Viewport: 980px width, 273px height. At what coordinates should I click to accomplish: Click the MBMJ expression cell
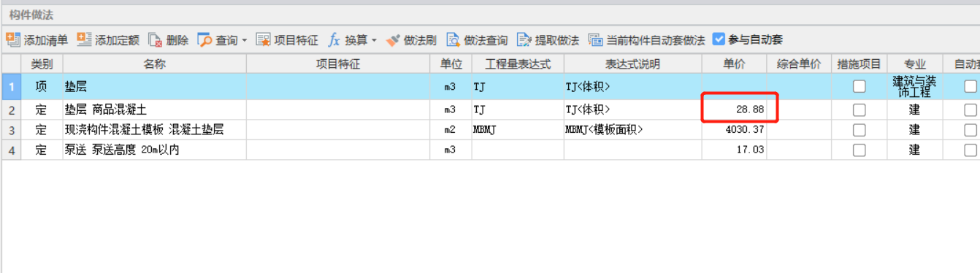(518, 130)
